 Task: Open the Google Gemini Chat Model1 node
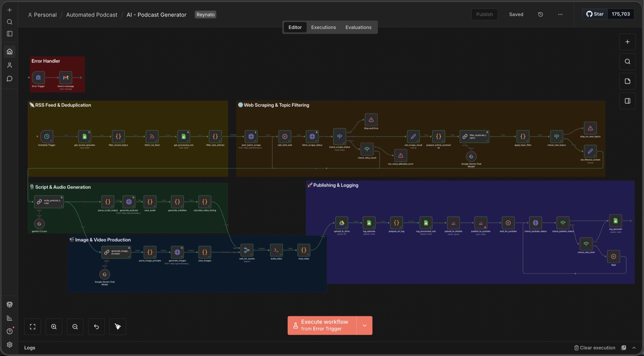click(471, 156)
